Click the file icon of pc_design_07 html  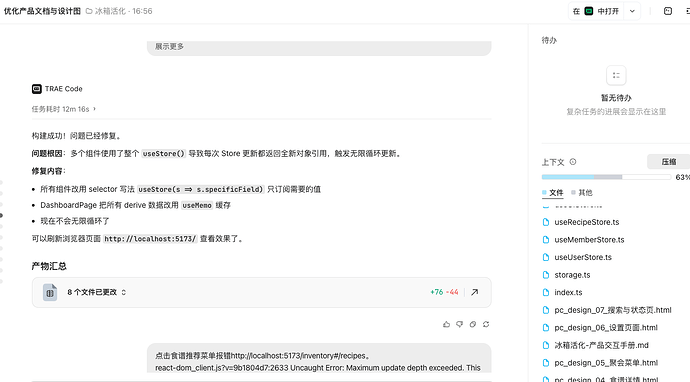(546, 310)
